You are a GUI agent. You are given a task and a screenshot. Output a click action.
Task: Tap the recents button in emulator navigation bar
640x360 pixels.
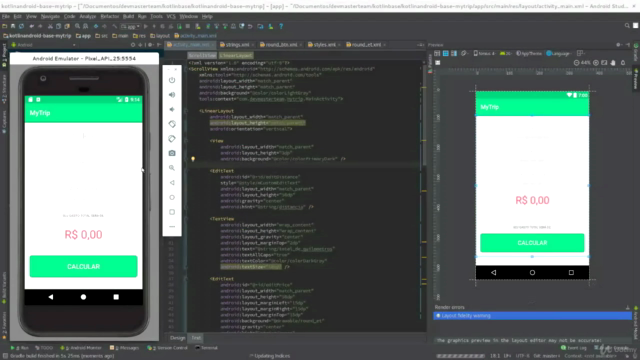pos(116,297)
